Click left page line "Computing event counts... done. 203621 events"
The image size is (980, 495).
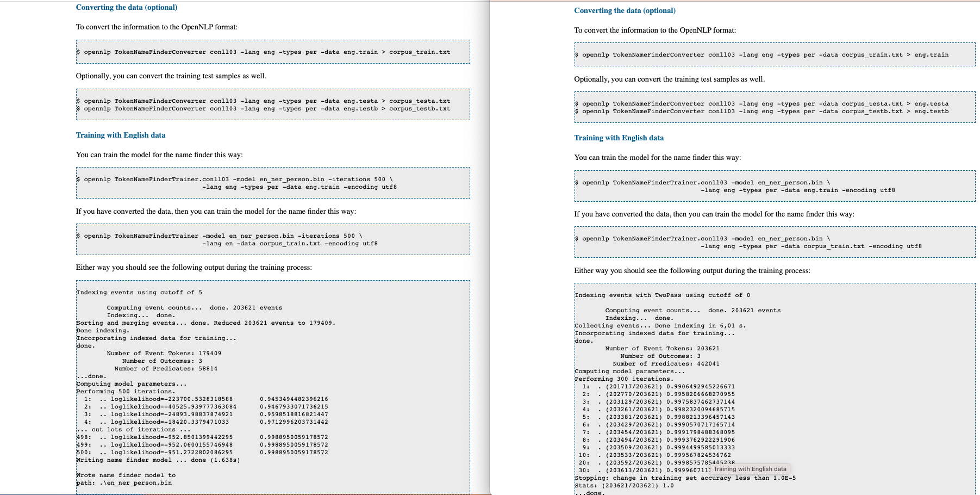point(195,308)
